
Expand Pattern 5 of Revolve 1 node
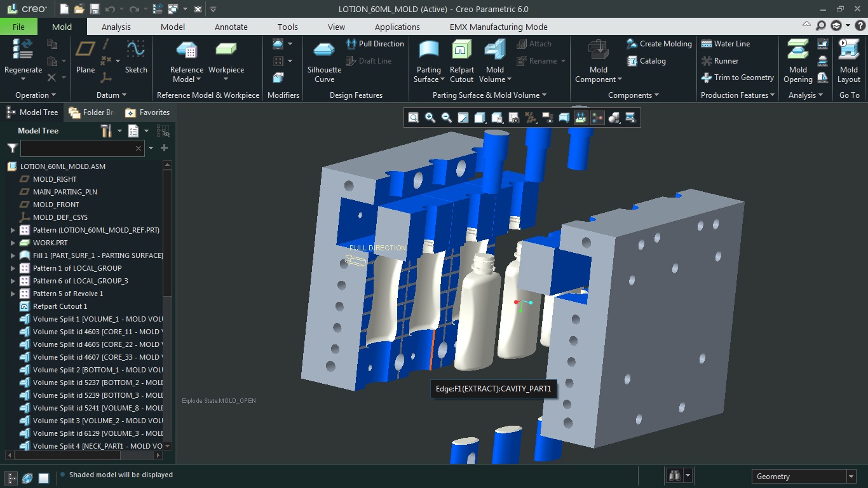point(13,294)
